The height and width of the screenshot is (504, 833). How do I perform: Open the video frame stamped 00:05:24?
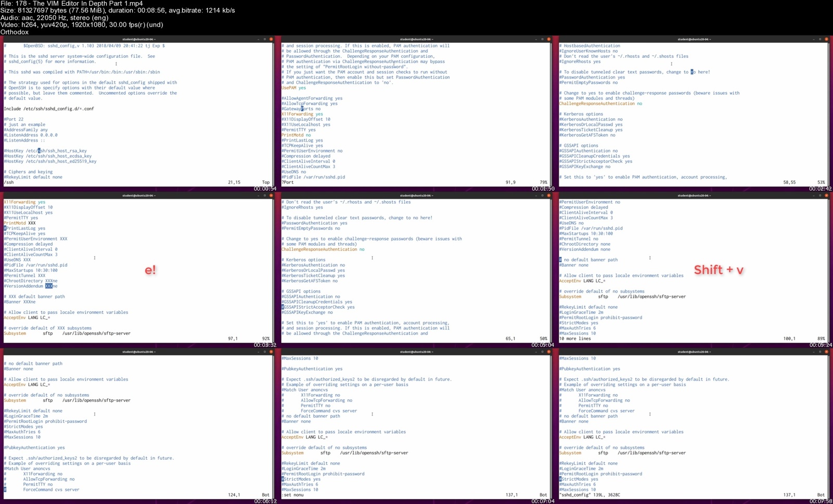point(694,269)
